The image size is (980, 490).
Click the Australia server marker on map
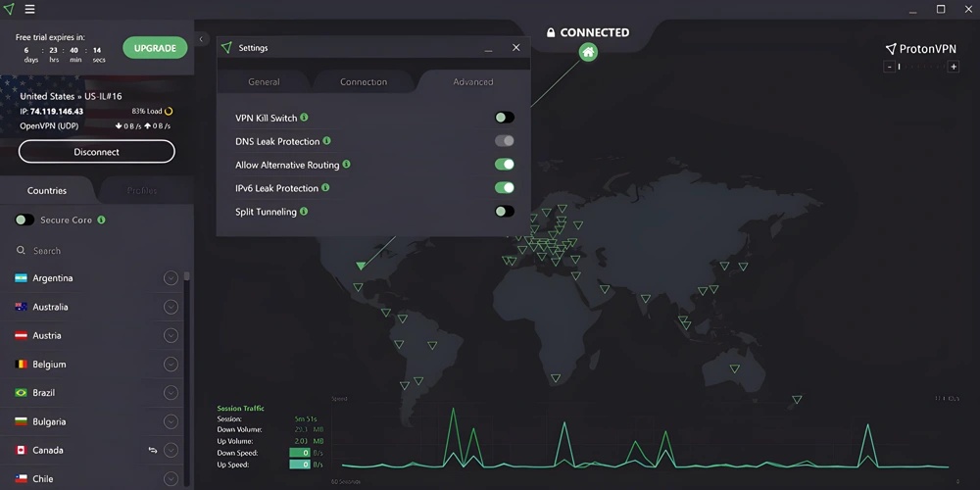(x=734, y=368)
